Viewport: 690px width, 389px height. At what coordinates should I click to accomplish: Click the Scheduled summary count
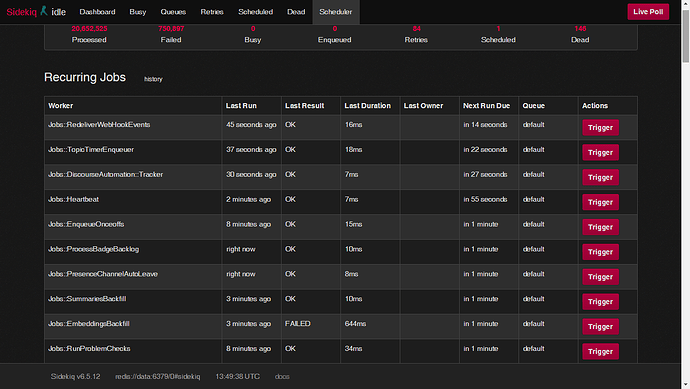pyautogui.click(x=498, y=29)
